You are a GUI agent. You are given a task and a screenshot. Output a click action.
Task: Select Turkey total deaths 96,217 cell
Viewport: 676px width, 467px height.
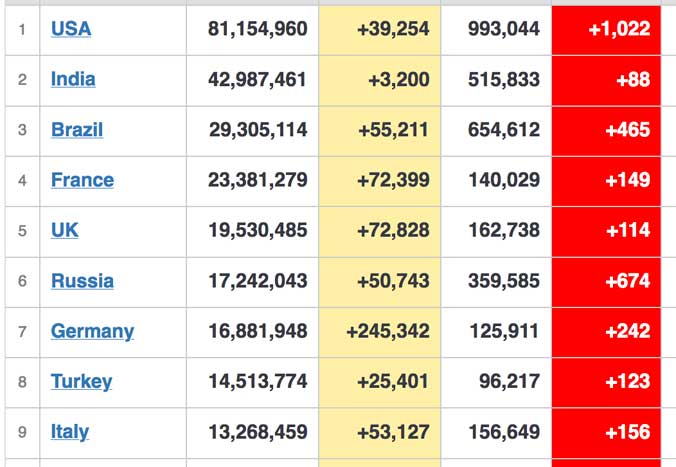click(x=496, y=383)
